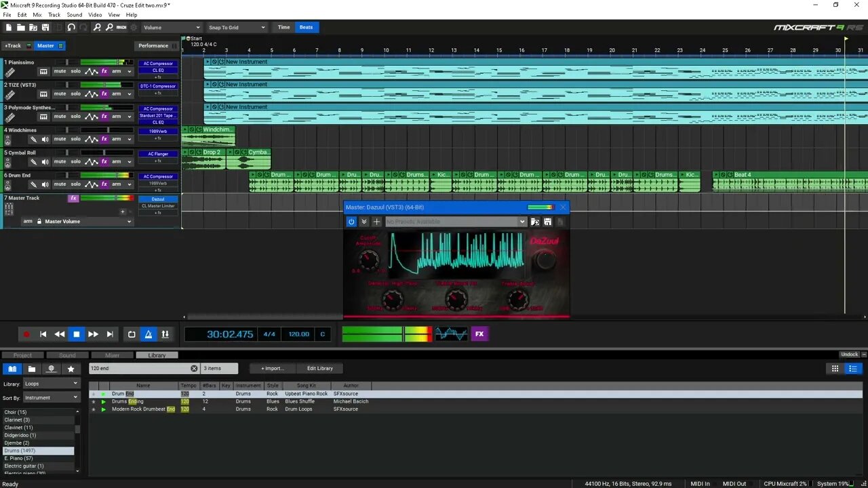
Task: Click the Edit Library button
Action: tap(320, 369)
